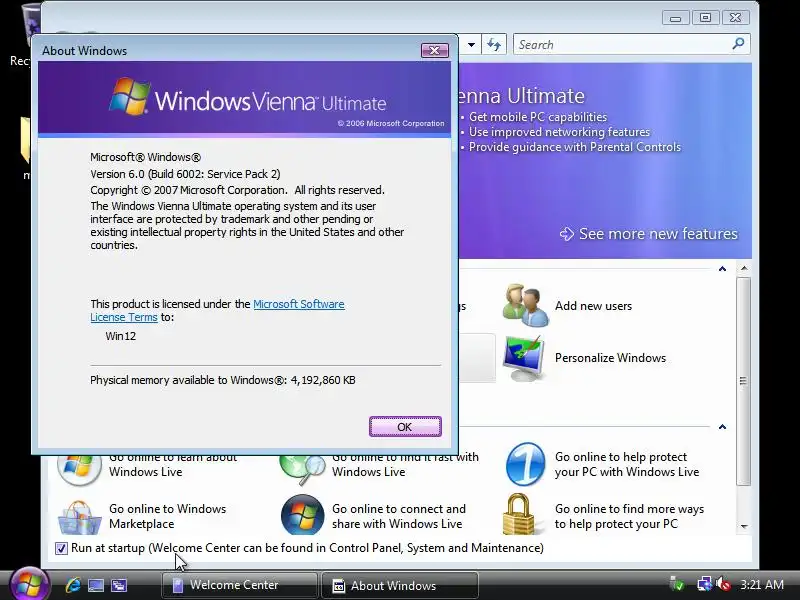Click connect and share Windows Live orb icon

303,515
